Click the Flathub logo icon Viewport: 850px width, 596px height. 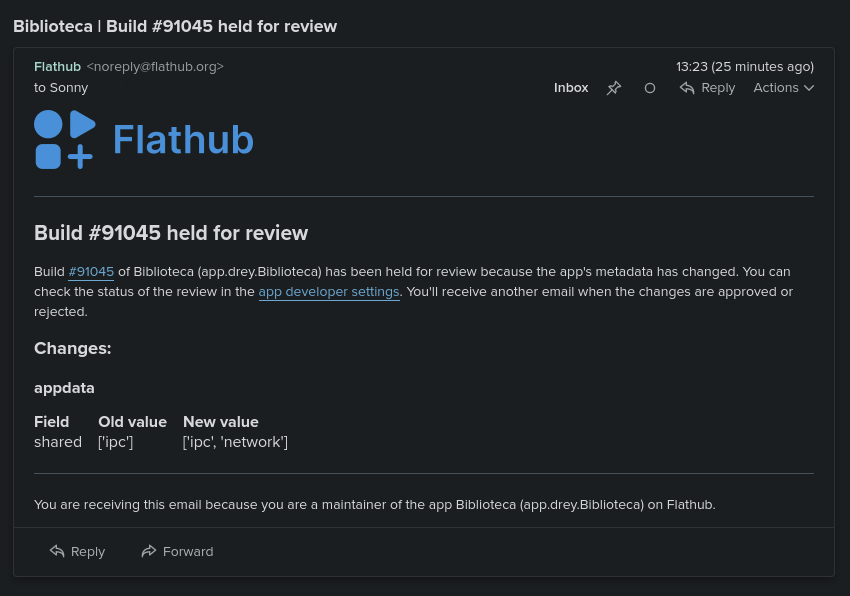pyautogui.click(x=64, y=140)
